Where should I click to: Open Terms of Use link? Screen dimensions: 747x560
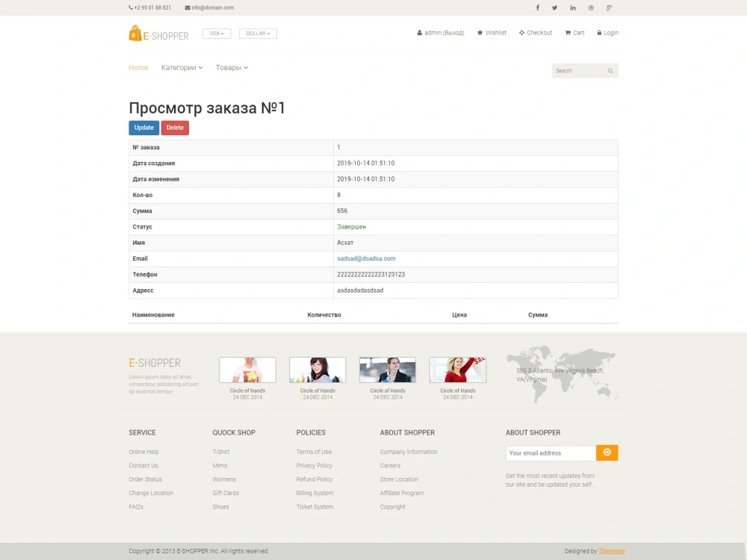[314, 452]
